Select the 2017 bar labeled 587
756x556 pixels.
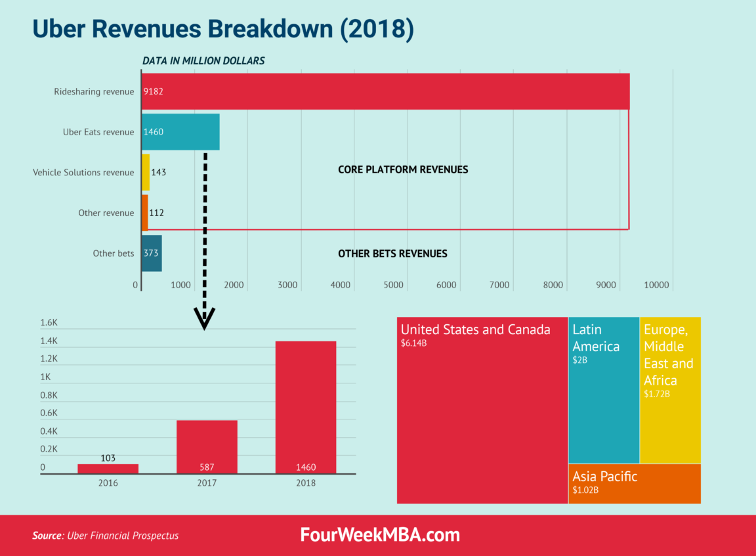[207, 446]
